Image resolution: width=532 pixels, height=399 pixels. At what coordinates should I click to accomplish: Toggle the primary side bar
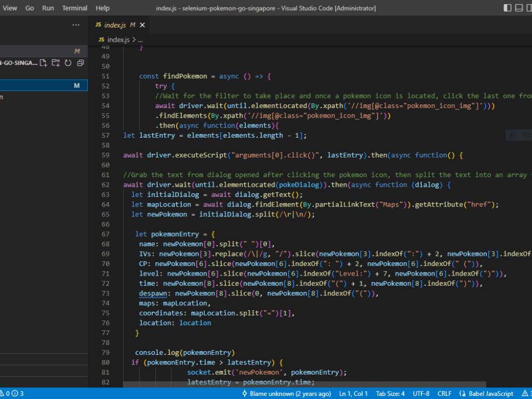(x=507, y=7)
